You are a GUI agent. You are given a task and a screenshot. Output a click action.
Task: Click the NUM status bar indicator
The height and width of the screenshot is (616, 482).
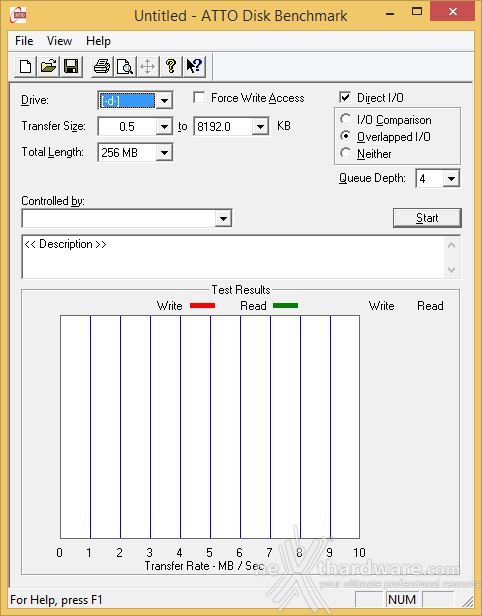[401, 600]
